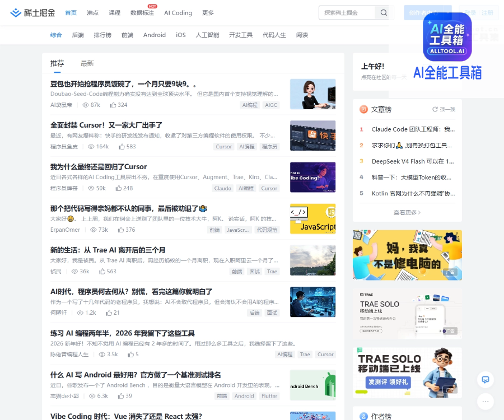Screen dimensions: 504x420
Task: Open 课程 in top navigation
Action: pyautogui.click(x=114, y=13)
